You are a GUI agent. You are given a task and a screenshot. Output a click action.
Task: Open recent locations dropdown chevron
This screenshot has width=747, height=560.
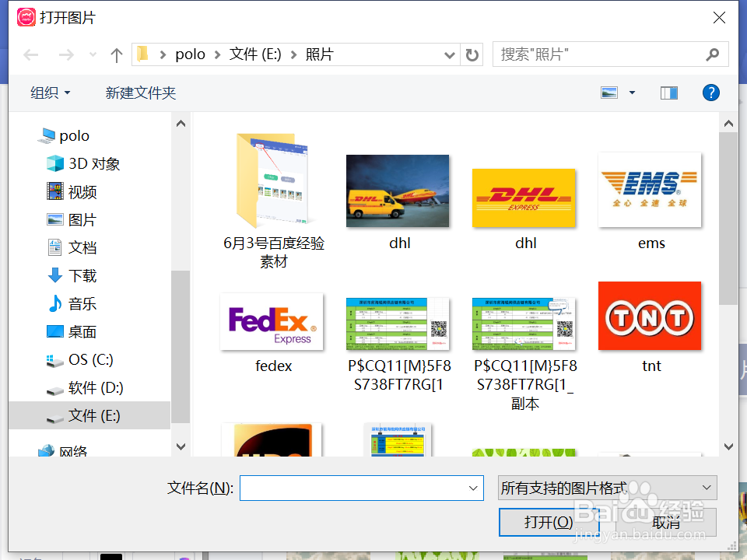93,54
